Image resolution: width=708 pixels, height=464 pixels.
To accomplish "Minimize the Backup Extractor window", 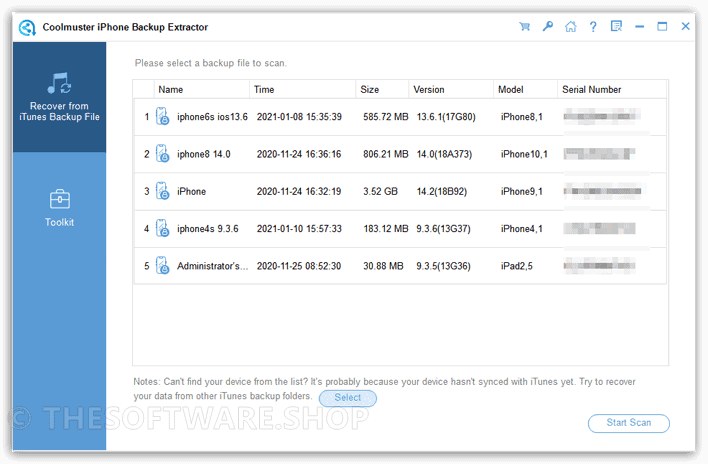I will (639, 27).
